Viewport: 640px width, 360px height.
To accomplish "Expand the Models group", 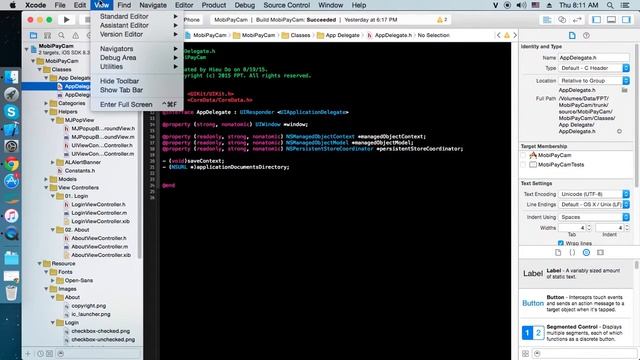I will tap(46, 179).
